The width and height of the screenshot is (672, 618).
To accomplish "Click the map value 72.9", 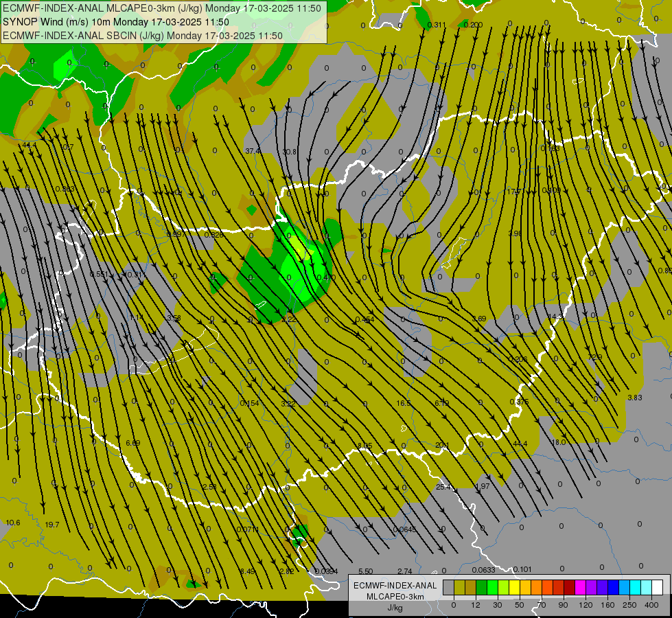I will tap(595, 357).
